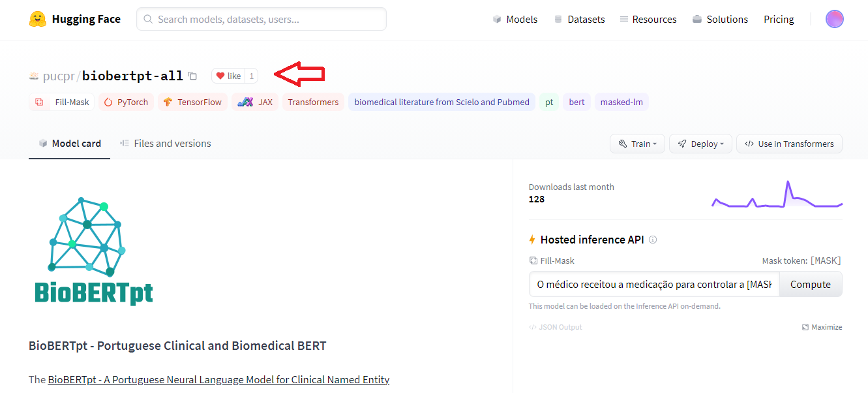Open the Hugging Face home link text

[86, 19]
